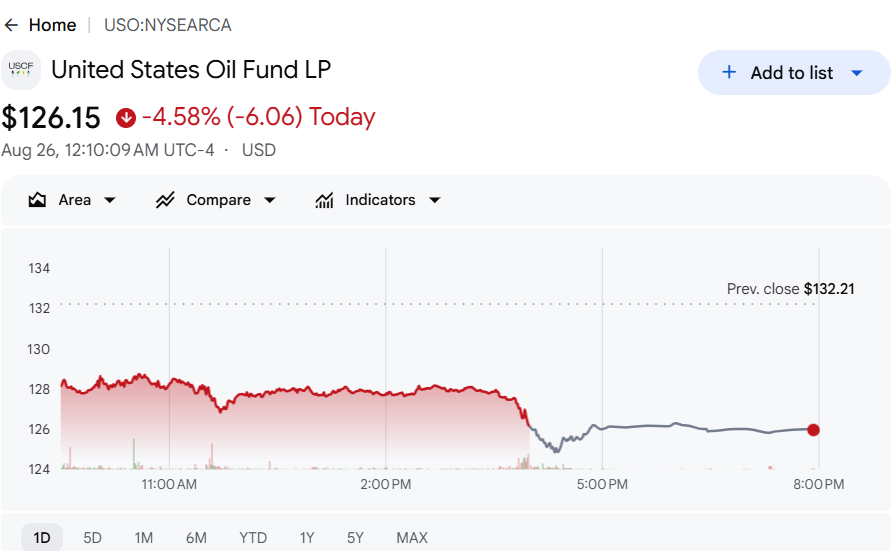
Task: Click the 11:00 AM axis label
Action: click(169, 484)
